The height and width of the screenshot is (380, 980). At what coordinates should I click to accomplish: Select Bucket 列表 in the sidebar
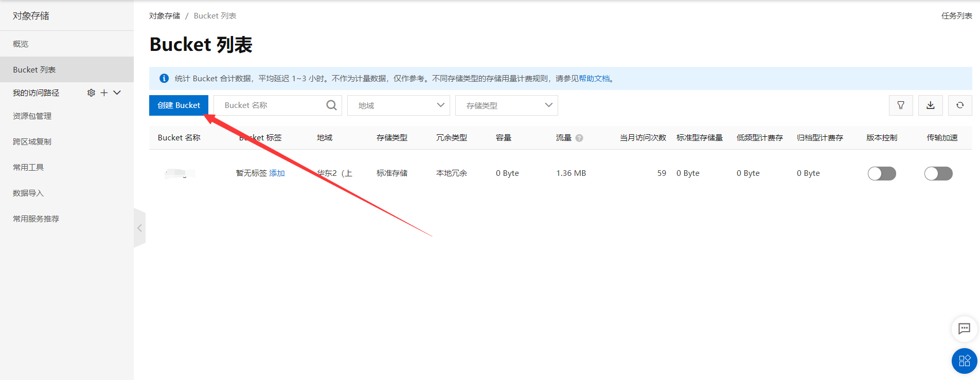(67, 69)
